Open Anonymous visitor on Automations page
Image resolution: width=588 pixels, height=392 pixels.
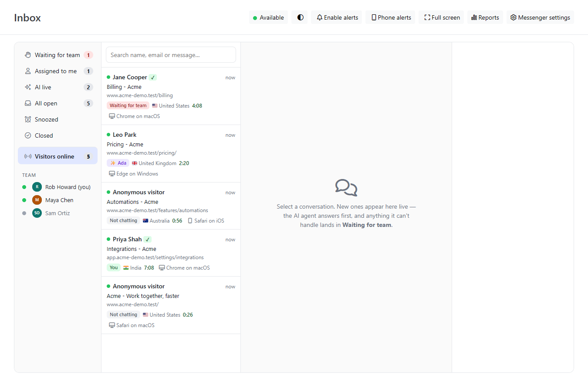[171, 206]
